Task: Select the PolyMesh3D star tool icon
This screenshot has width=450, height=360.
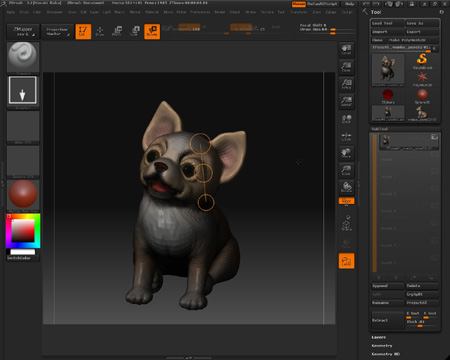Action: (x=422, y=79)
